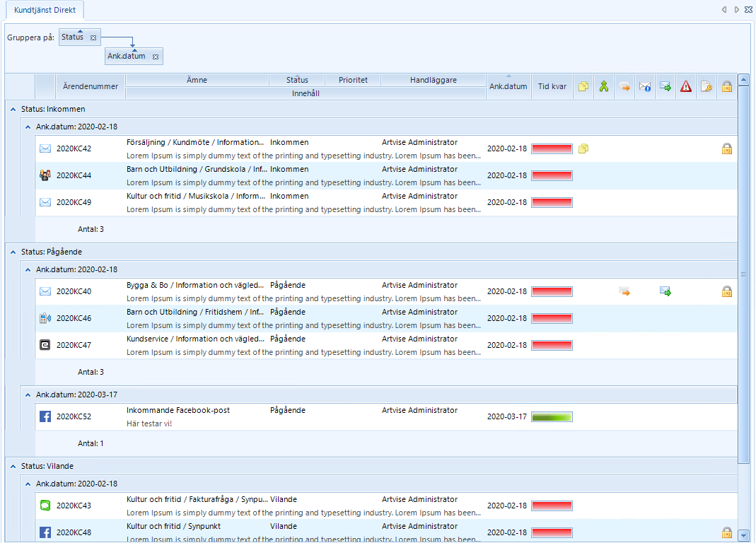Screen dimensions: 756x543
Task: Sort by the Prioritet column header
Action: tap(353, 80)
